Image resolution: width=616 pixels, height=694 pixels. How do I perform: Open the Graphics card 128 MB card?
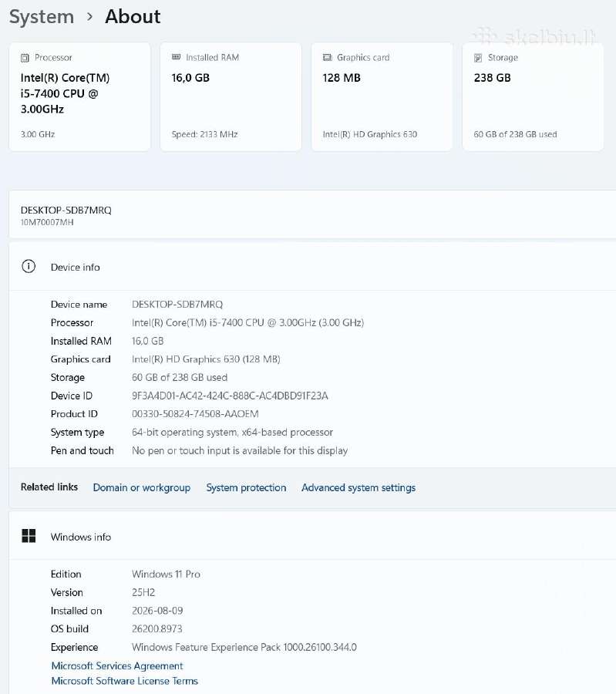coord(382,97)
